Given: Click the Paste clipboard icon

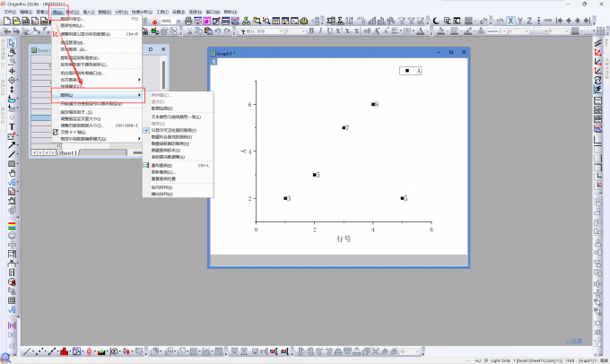Looking at the screenshot, I should (x=208, y=31).
